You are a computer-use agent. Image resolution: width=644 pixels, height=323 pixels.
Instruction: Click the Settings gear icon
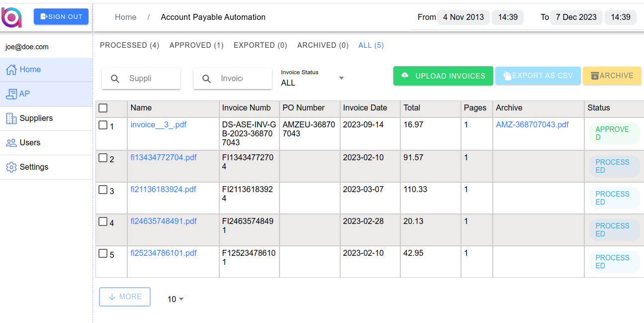coord(11,167)
